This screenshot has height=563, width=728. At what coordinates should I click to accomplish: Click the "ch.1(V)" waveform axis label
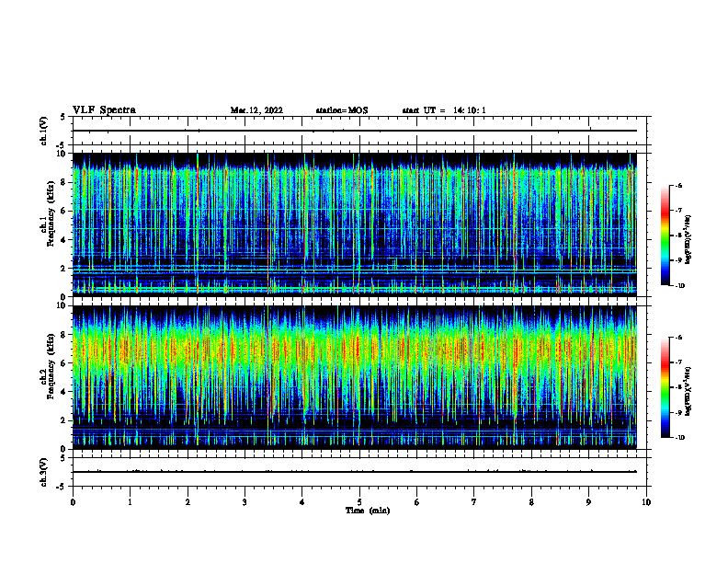click(44, 131)
